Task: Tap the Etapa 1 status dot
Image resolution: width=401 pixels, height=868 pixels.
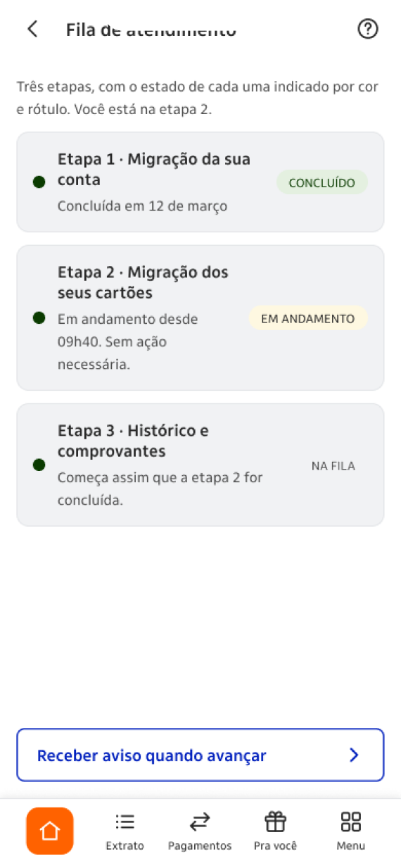Action: (x=39, y=182)
